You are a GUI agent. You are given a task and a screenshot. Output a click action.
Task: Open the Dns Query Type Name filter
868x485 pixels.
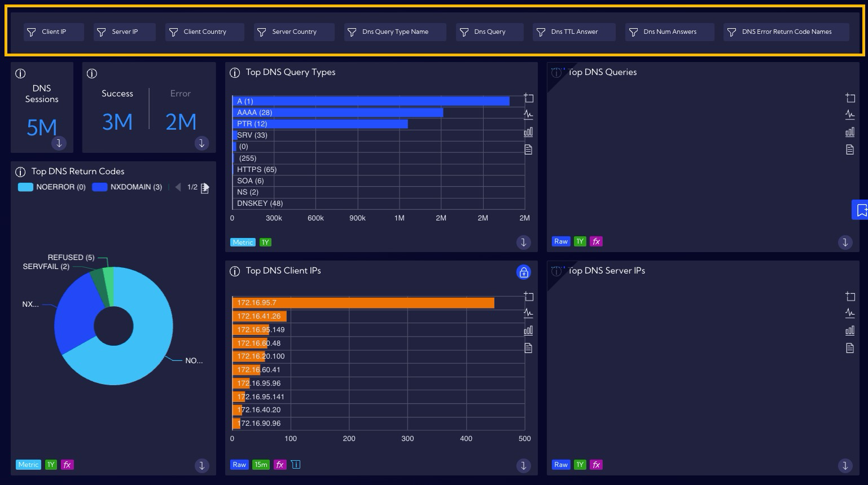tap(395, 32)
